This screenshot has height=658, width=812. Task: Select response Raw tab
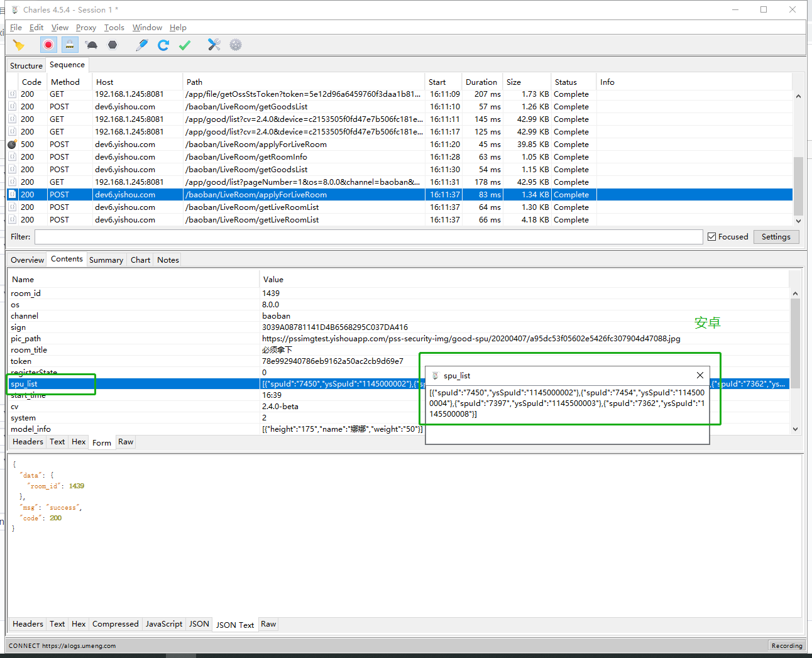[x=268, y=624]
